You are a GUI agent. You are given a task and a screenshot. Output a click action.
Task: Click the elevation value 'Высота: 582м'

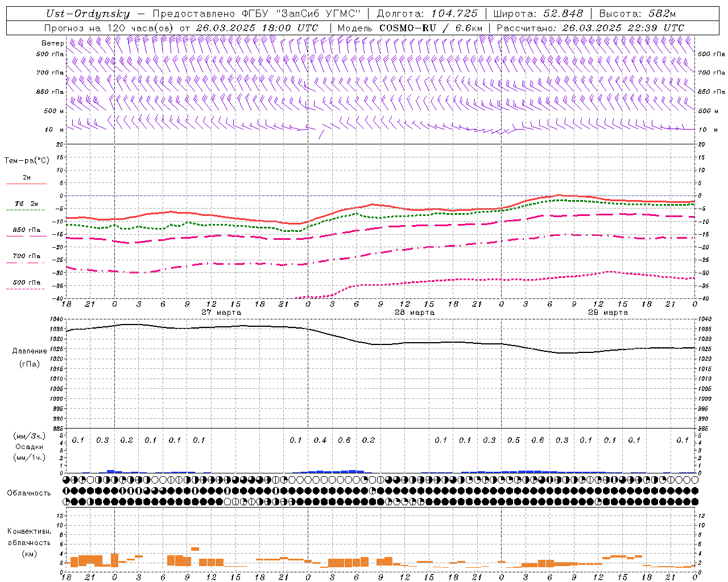click(x=638, y=14)
